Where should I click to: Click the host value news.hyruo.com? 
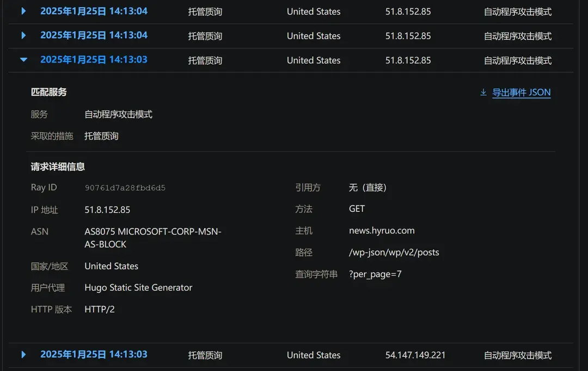click(382, 231)
